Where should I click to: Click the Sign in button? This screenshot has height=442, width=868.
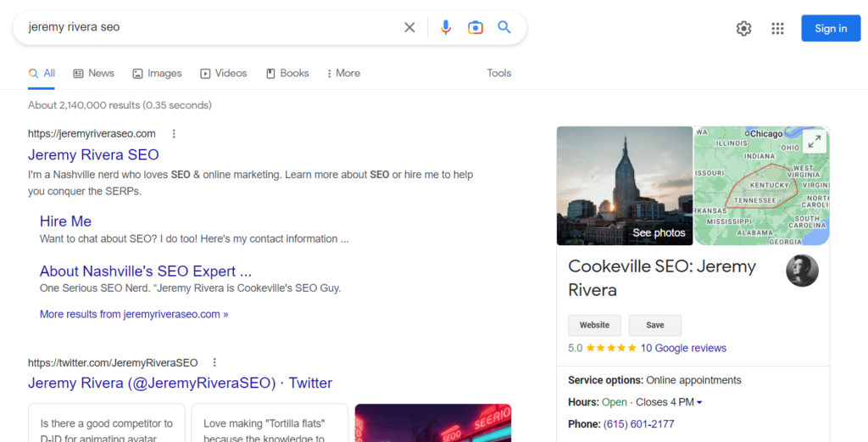(x=831, y=28)
